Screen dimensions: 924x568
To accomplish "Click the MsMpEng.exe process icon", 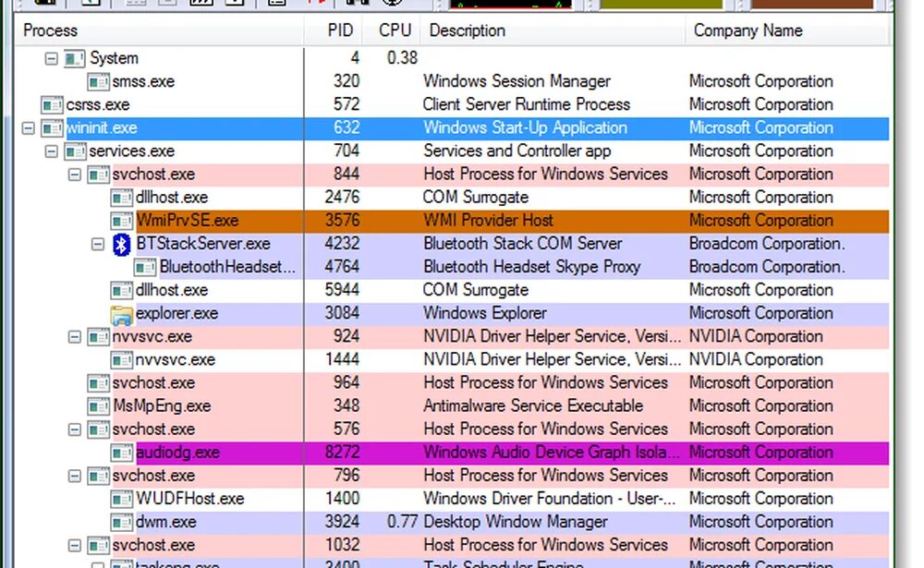I will click(99, 406).
